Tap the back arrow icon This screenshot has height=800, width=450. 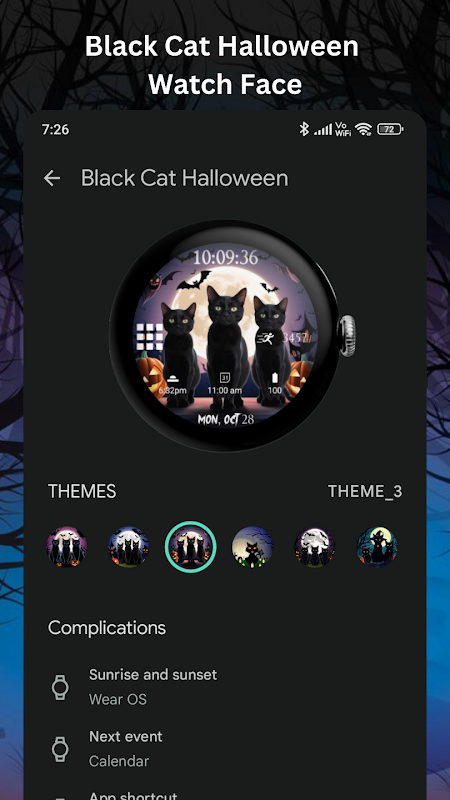[52, 178]
